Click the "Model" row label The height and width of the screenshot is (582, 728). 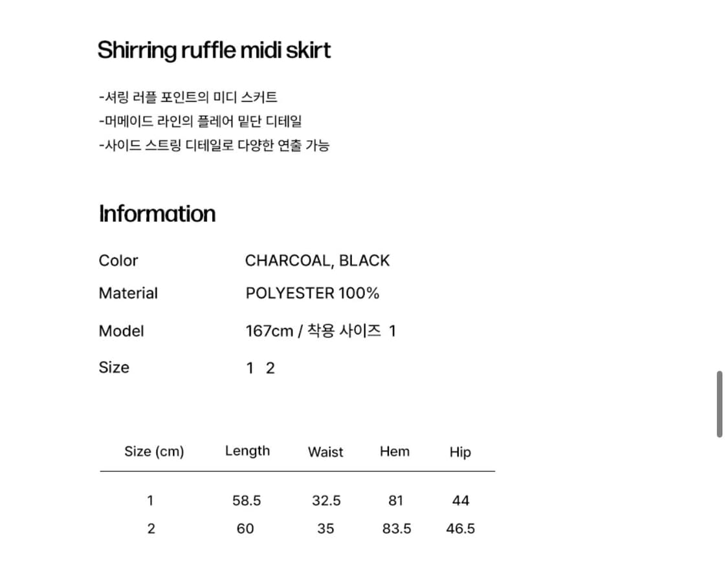click(x=121, y=331)
